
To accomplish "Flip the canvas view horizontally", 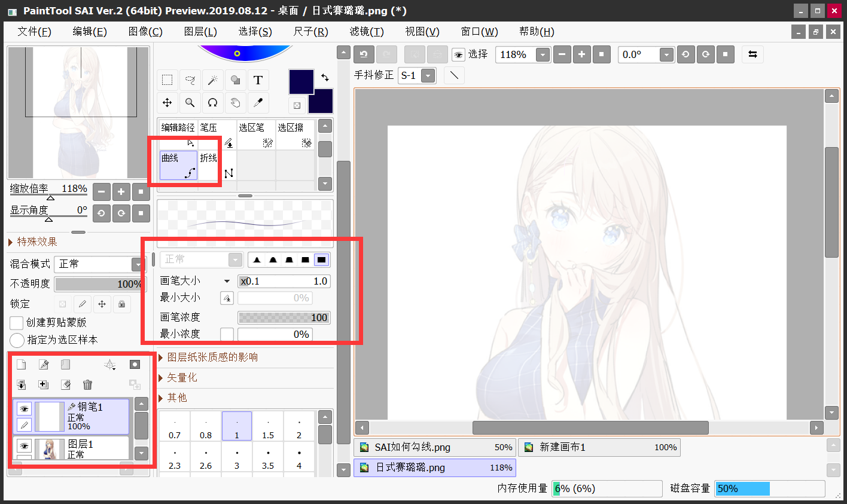I will point(752,54).
